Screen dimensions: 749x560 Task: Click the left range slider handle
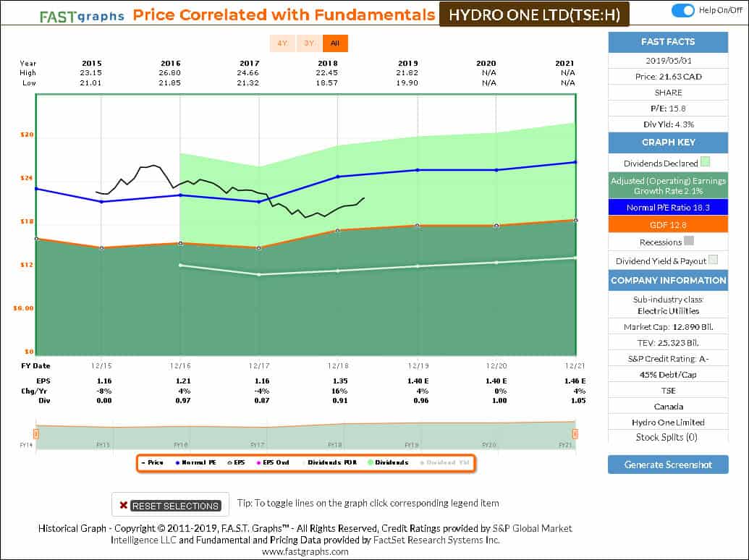pos(35,433)
